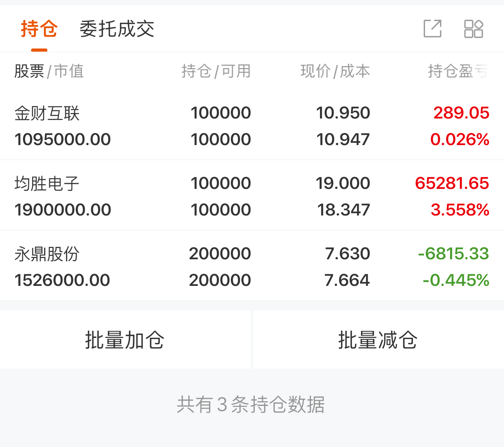Click profit value 65281.65
504x447 pixels.
click(452, 183)
